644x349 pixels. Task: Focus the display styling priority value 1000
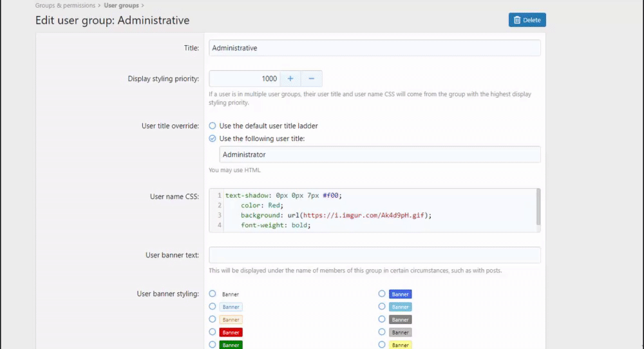coord(245,79)
